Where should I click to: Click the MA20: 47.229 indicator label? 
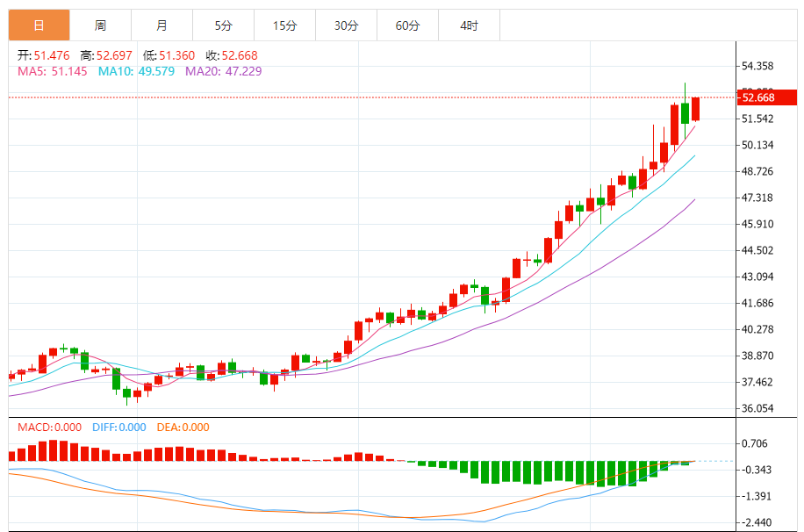223,71
